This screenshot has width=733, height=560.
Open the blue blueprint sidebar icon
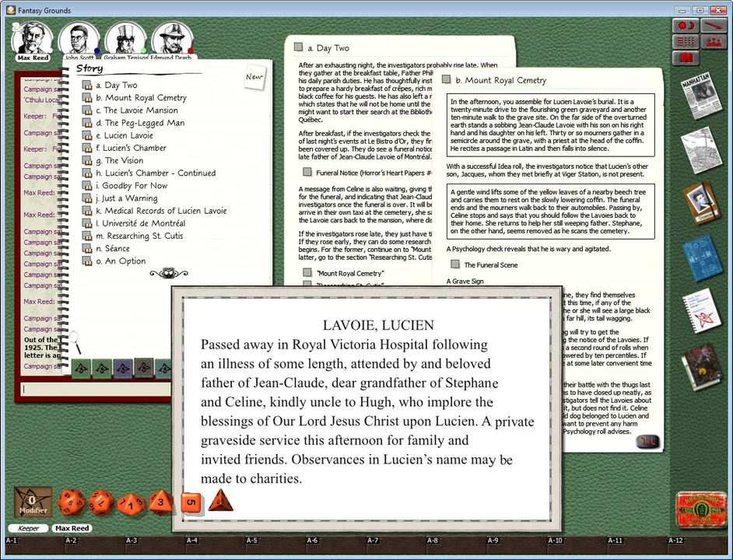point(701,257)
